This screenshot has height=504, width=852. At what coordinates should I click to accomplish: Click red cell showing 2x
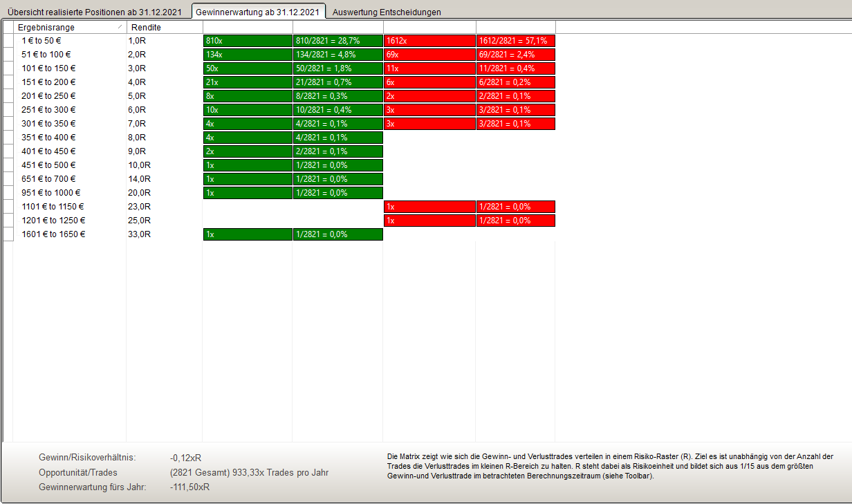point(429,96)
